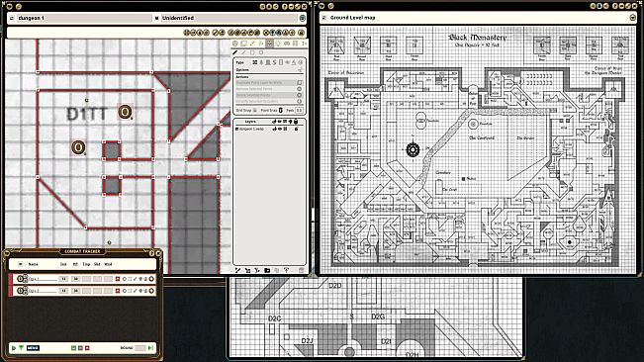
Task: Toggle all-layers eye visibility in Layers header
Action: coord(279,122)
